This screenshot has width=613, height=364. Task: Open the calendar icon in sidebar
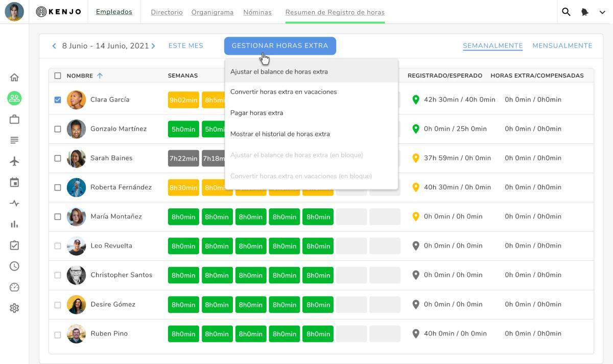click(14, 182)
